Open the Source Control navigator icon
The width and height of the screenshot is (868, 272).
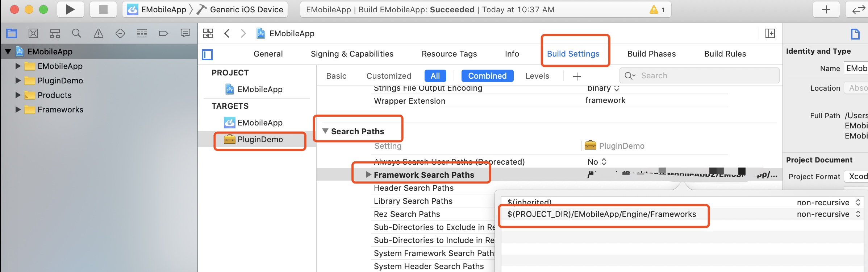pyautogui.click(x=33, y=34)
